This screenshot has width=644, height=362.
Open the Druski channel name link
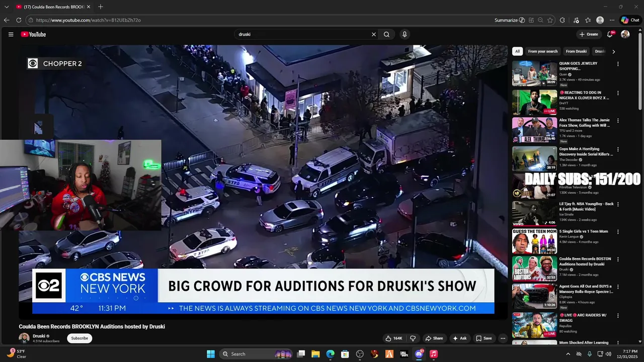tap(39, 336)
